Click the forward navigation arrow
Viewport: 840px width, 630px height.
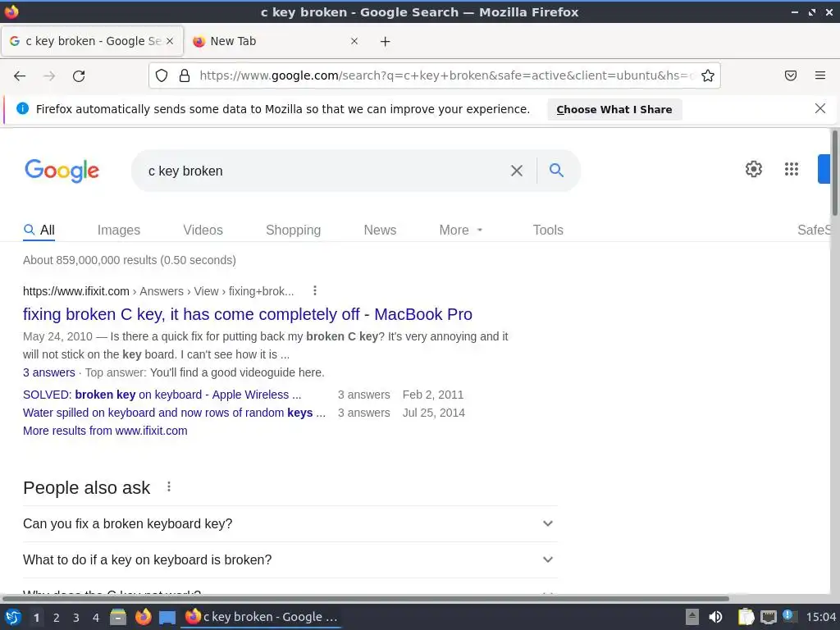click(x=49, y=76)
